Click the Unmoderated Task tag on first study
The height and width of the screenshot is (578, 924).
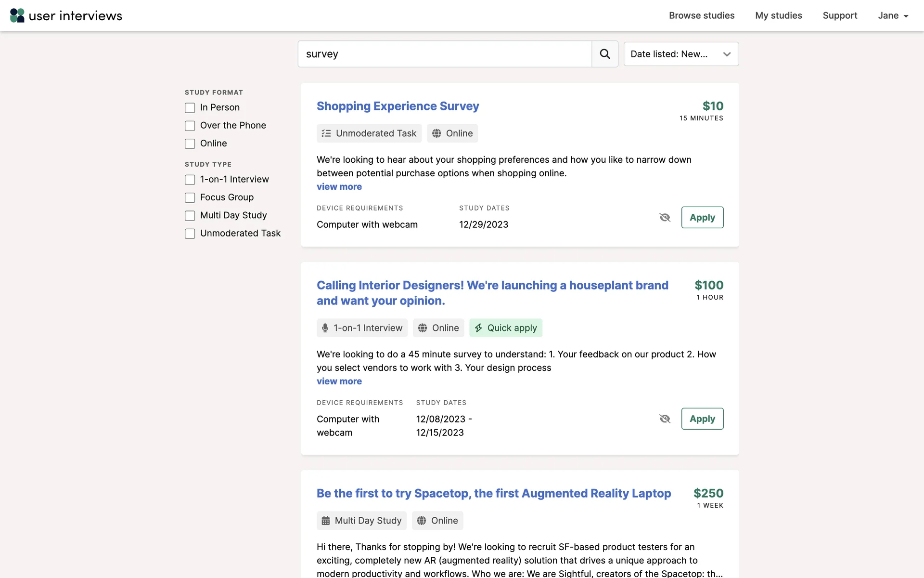369,133
